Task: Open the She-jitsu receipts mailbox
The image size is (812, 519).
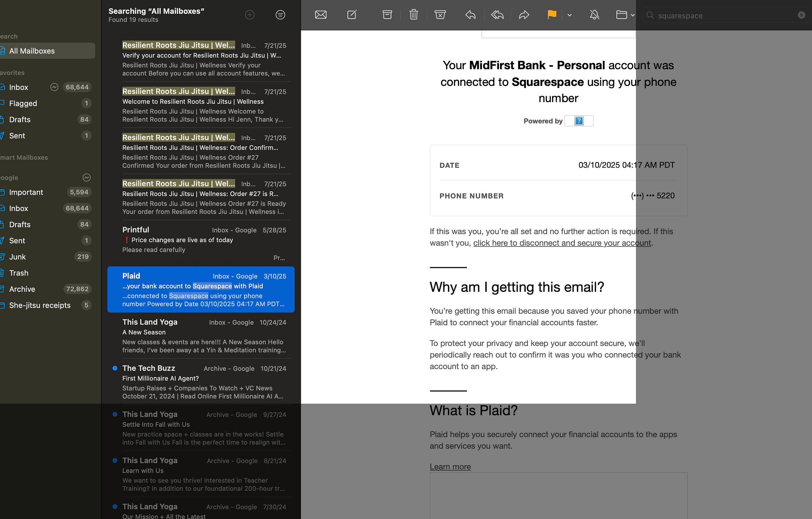Action: pos(40,305)
